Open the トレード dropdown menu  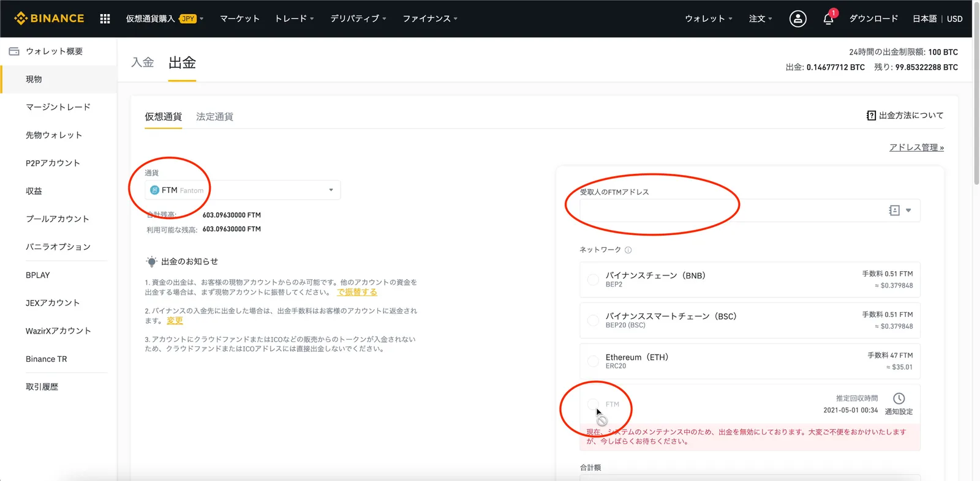(294, 19)
